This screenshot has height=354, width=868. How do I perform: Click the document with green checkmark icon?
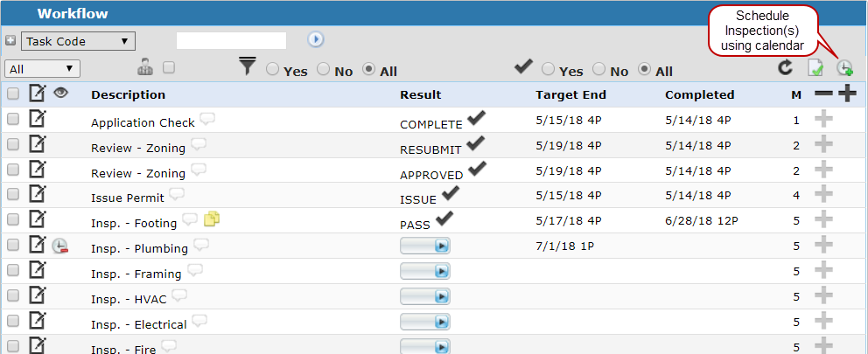(815, 68)
